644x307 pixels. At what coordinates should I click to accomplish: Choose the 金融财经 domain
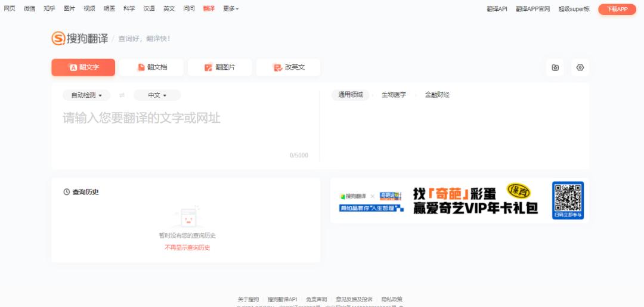click(x=437, y=95)
